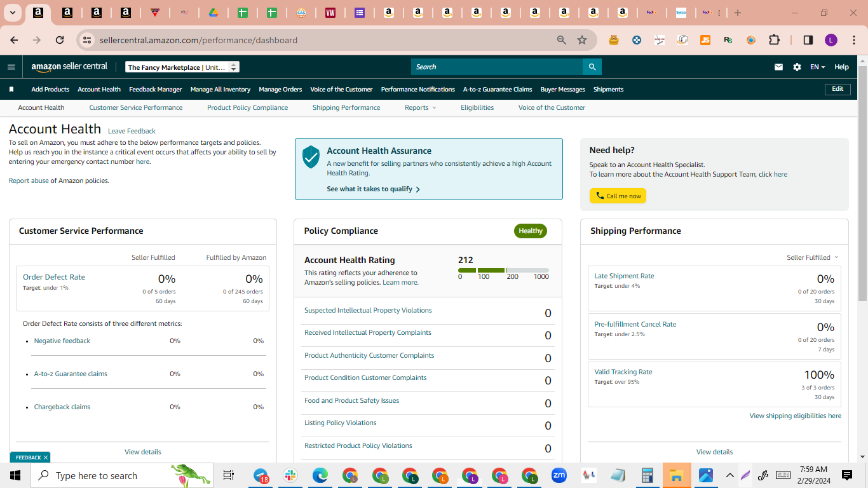Open the Extensions puzzle-piece menu
The image size is (868, 488).
pos(774,40)
